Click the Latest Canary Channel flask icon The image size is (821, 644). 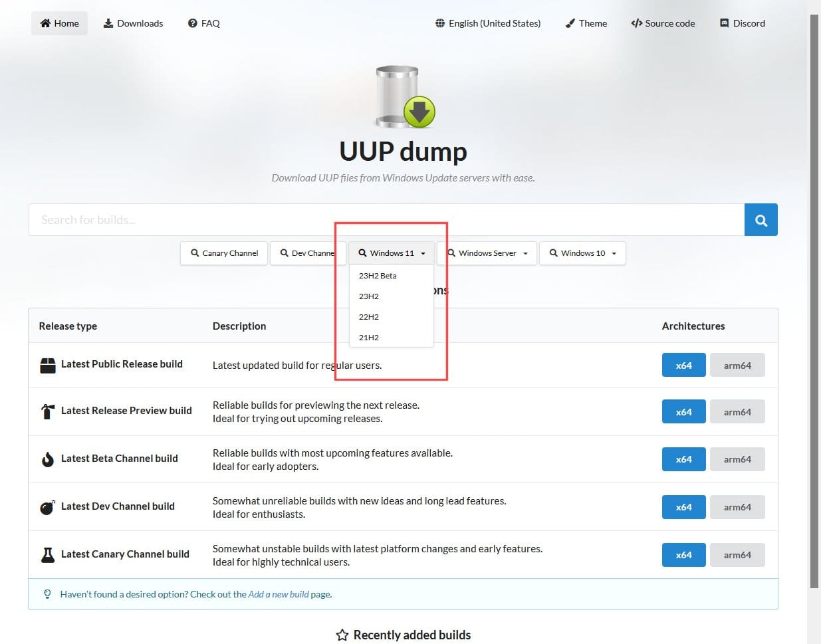pyautogui.click(x=48, y=555)
